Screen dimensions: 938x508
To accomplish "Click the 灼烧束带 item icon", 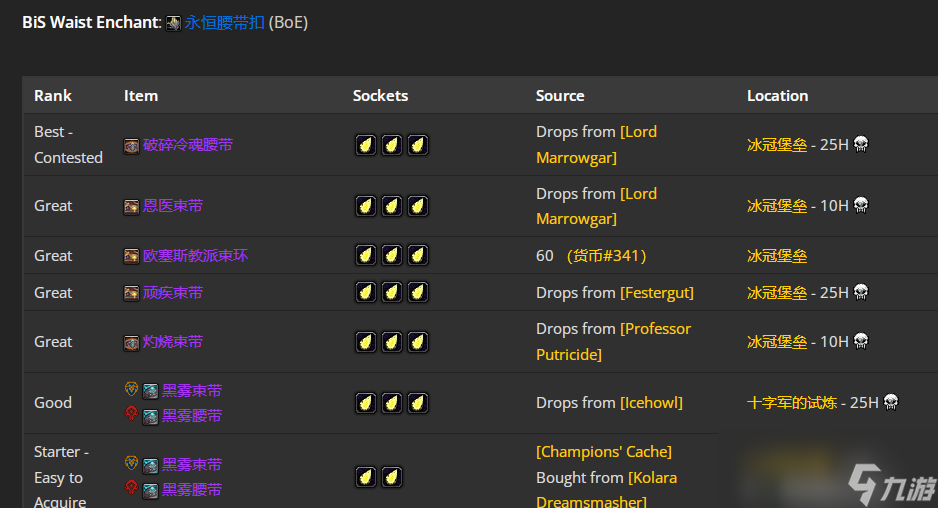I will pos(132,343).
